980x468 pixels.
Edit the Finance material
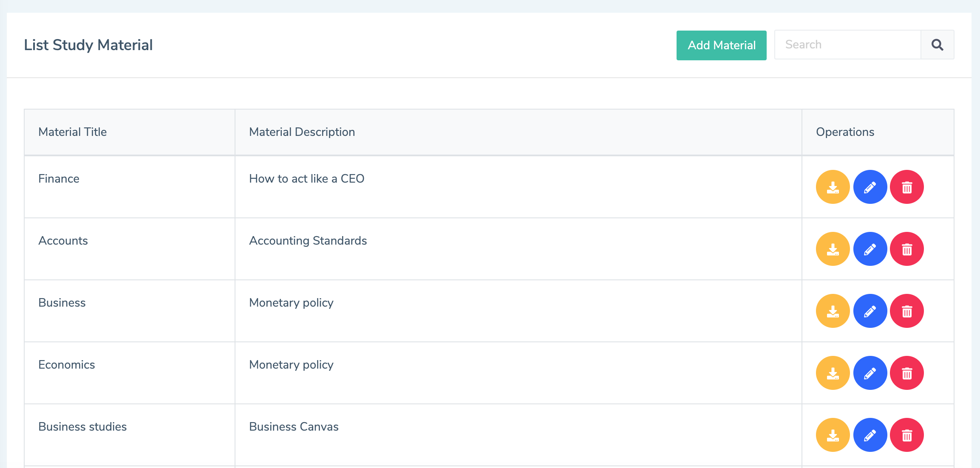[x=870, y=187]
